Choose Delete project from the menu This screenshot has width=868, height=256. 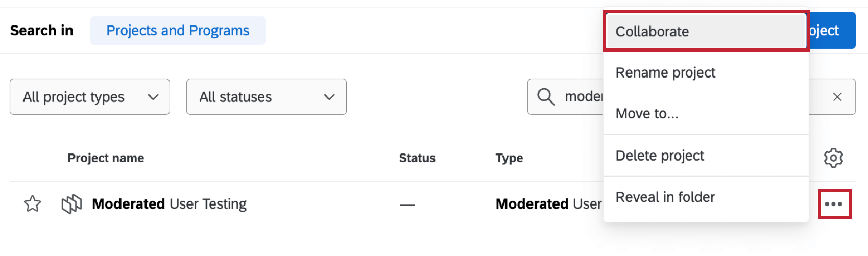[x=660, y=156]
